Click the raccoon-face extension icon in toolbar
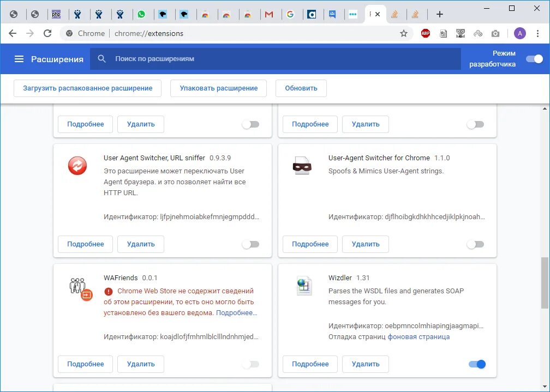Image resolution: width=550 pixels, height=392 pixels. coord(461,33)
